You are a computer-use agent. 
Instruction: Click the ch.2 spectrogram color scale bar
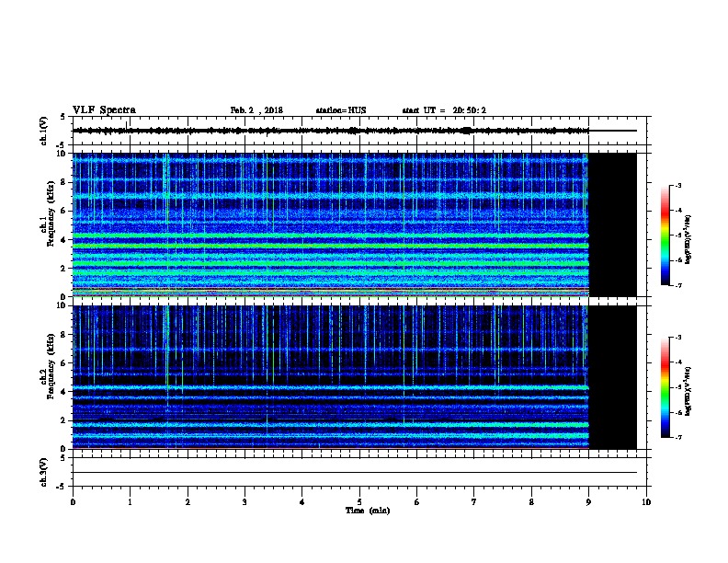[665, 387]
